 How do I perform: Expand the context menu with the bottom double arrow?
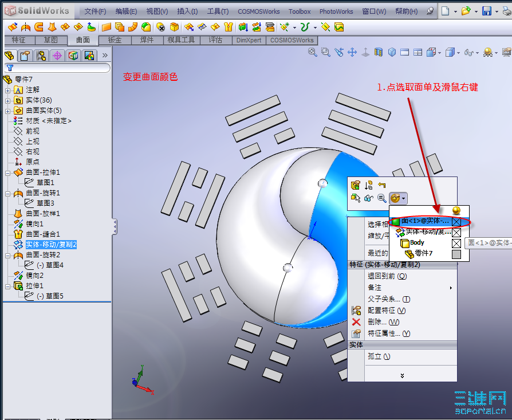(402, 375)
